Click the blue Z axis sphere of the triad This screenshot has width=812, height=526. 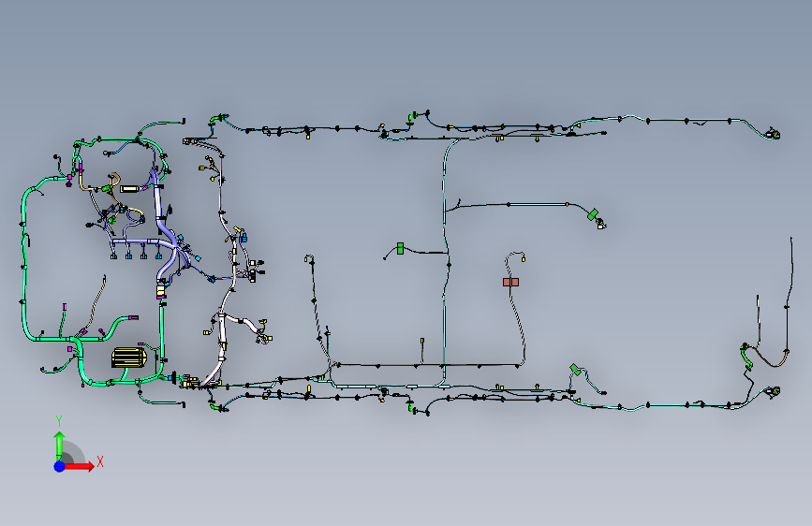click(60, 466)
